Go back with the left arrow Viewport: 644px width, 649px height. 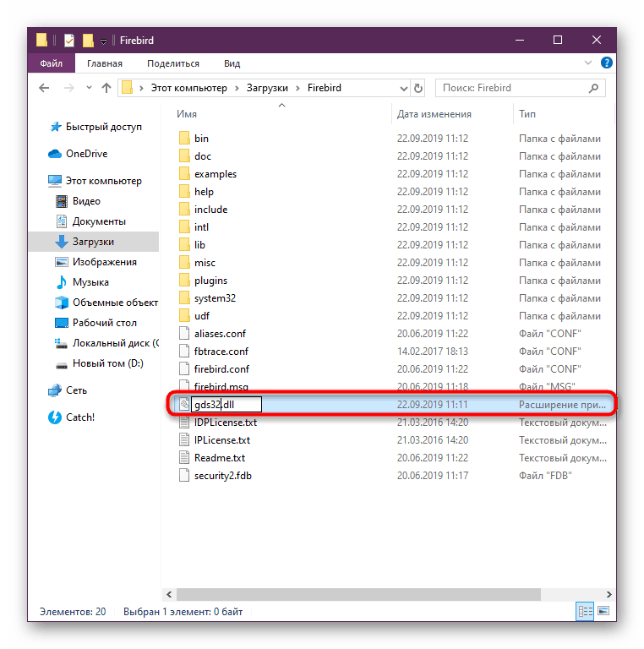[x=44, y=88]
